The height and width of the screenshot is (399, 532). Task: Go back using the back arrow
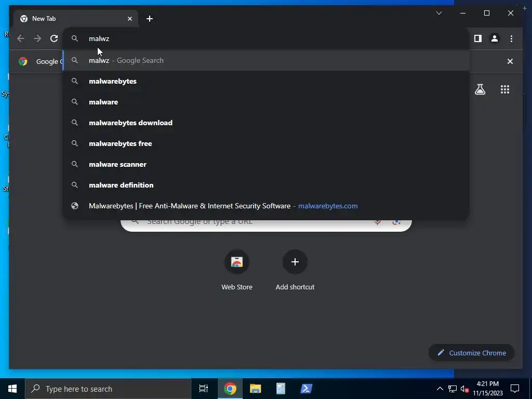click(x=21, y=38)
